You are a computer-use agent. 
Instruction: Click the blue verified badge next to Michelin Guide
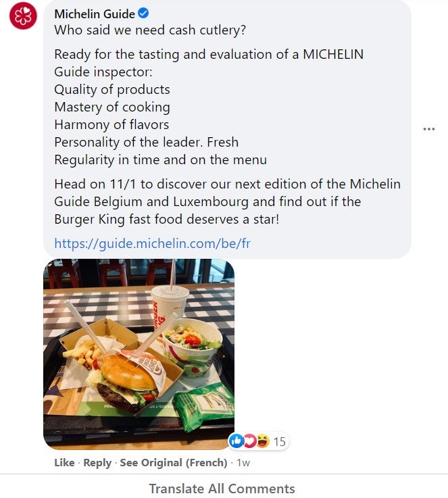tap(143, 14)
